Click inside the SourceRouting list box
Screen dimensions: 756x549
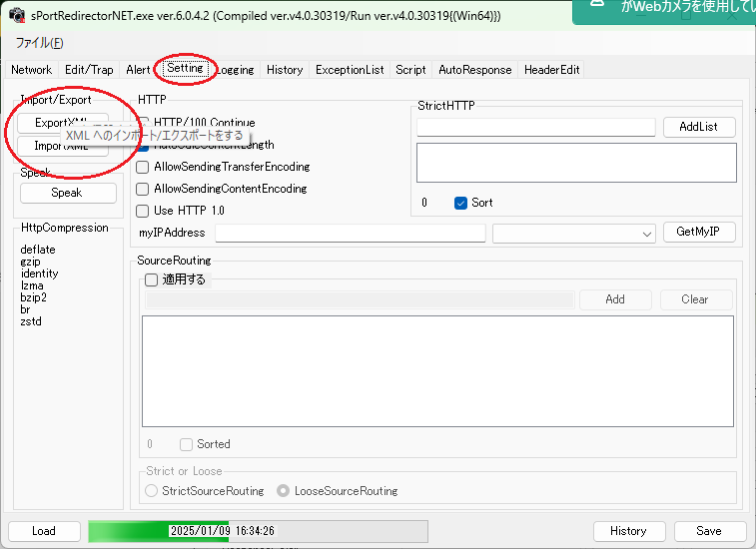[x=437, y=371]
